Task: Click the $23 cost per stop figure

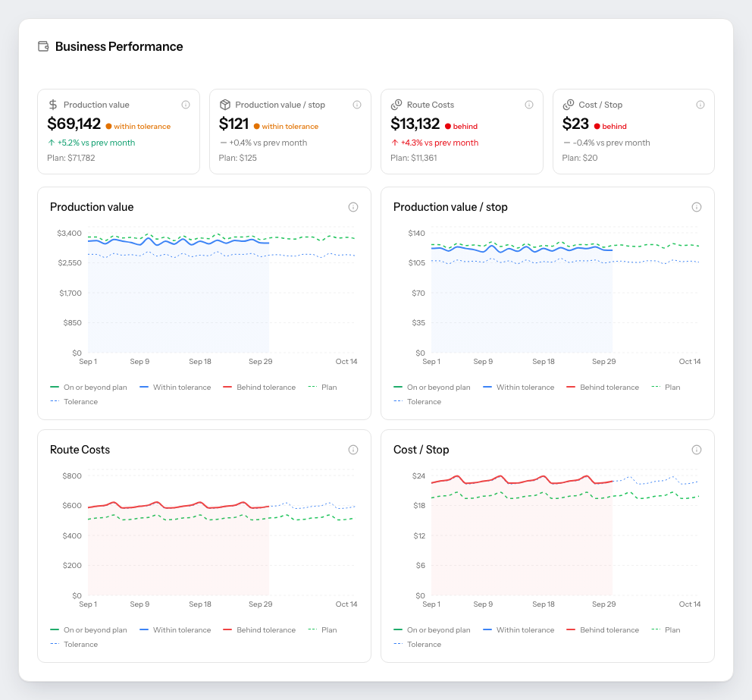Action: pos(575,124)
